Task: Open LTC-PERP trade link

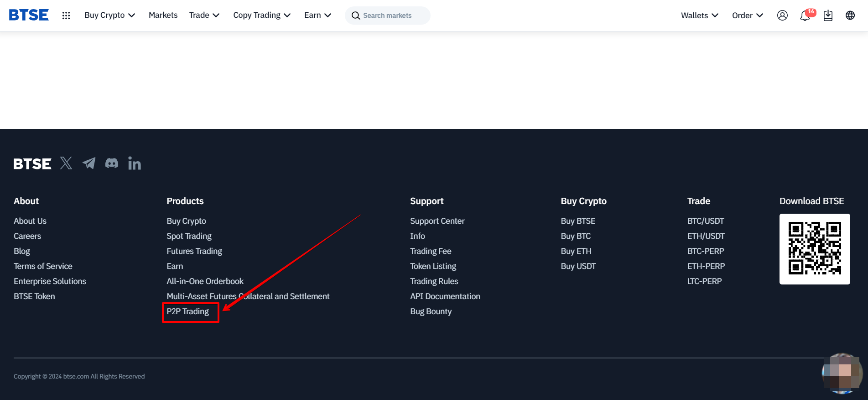Action: click(705, 281)
